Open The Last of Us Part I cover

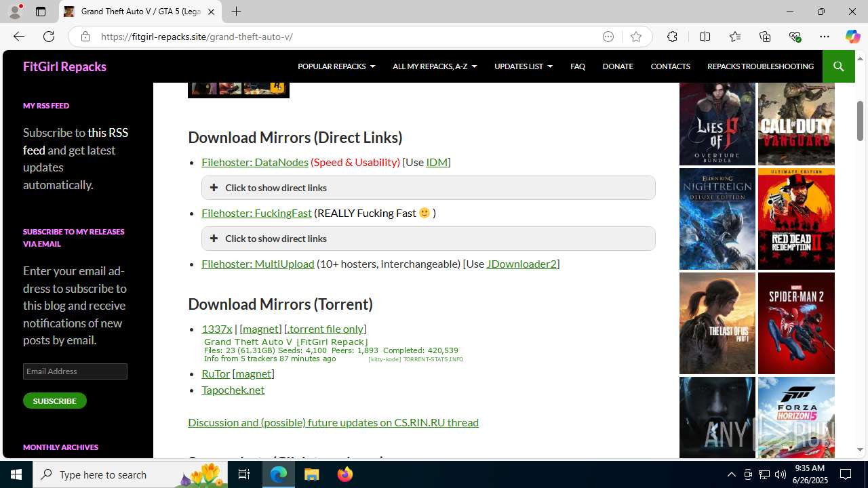(717, 323)
